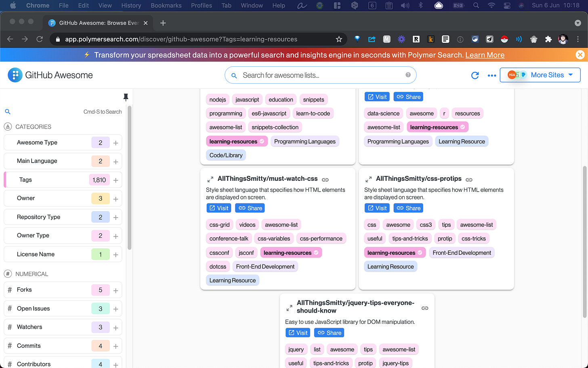
Task: Open the History menu in menu bar
Action: [131, 6]
